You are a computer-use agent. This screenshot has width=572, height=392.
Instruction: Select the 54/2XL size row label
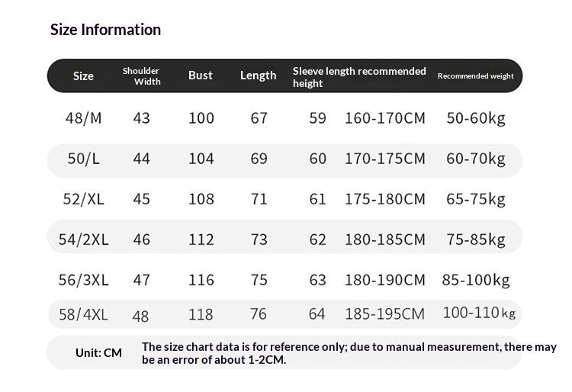84,239
